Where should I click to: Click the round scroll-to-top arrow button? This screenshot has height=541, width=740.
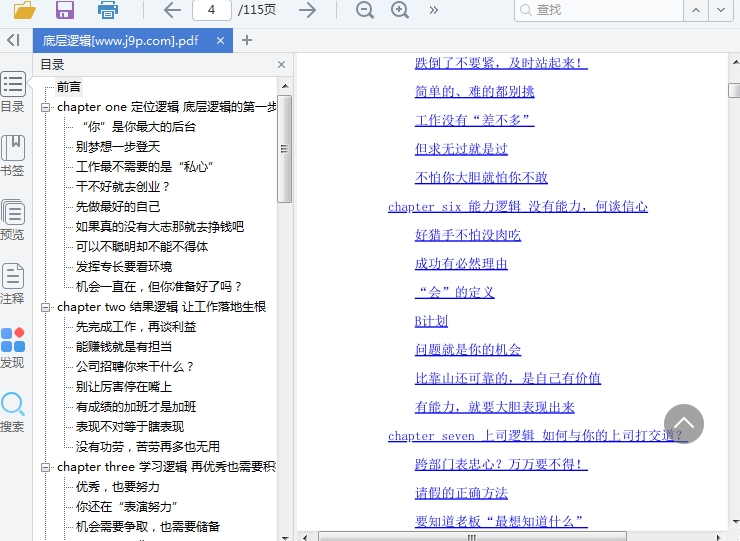684,424
